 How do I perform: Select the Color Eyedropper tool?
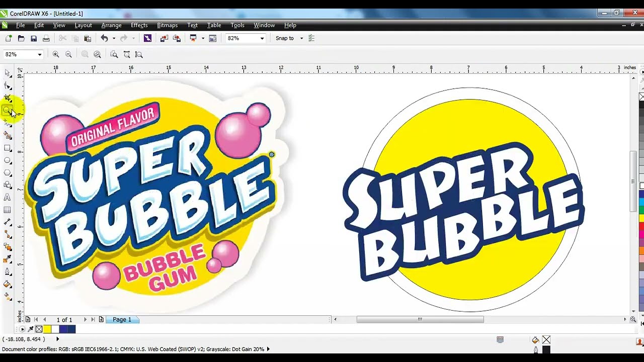8,259
